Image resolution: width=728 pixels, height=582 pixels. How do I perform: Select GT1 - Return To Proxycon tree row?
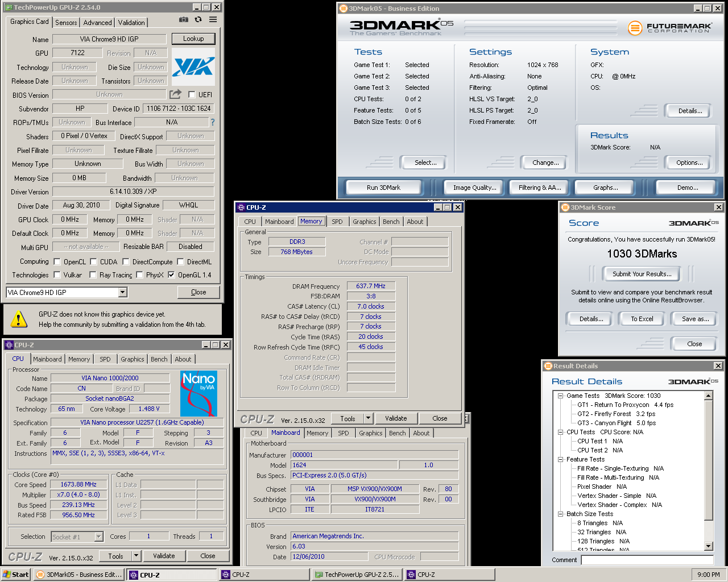[625, 405]
